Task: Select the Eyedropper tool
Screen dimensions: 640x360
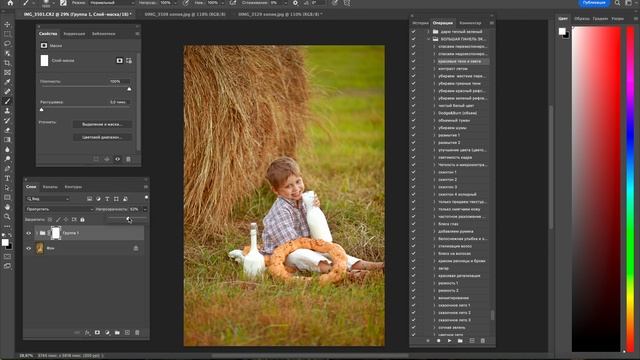Action: click(x=7, y=82)
